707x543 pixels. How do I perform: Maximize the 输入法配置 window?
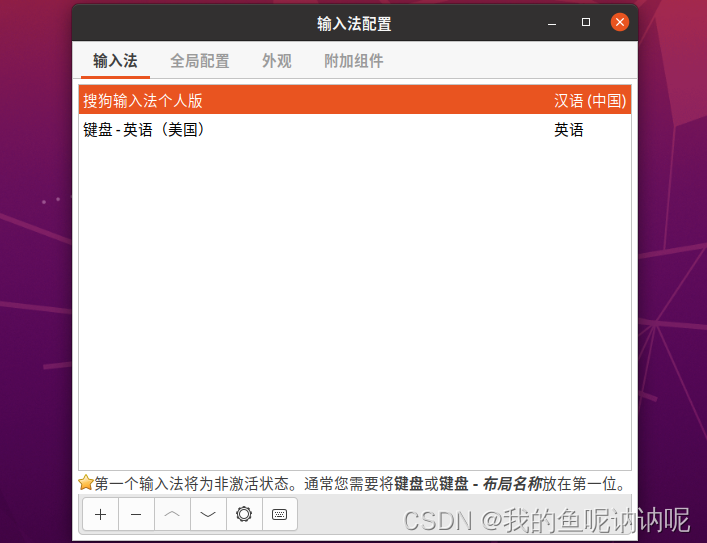coord(586,22)
